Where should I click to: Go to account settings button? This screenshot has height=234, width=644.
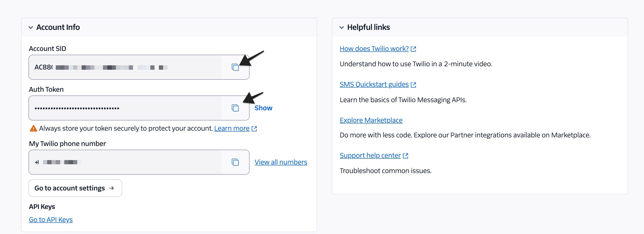pos(75,188)
